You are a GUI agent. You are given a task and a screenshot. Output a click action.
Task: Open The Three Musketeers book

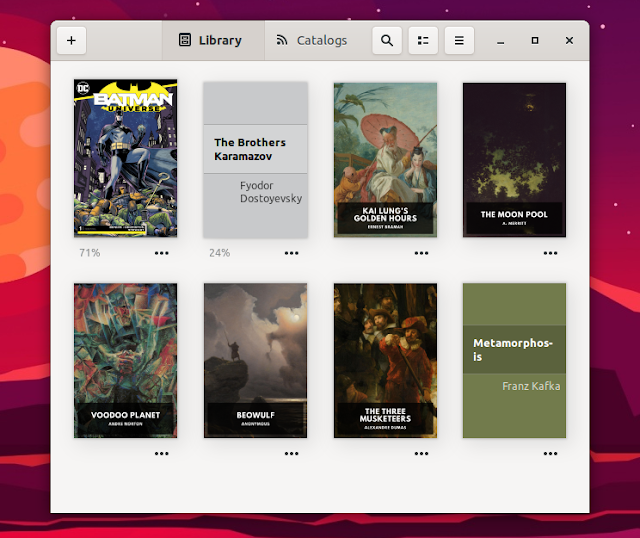385,360
